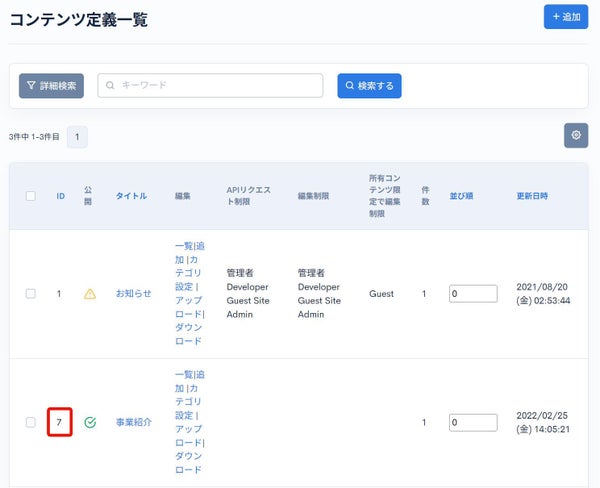
Task: Click the 編集 column header
Action: tap(183, 196)
